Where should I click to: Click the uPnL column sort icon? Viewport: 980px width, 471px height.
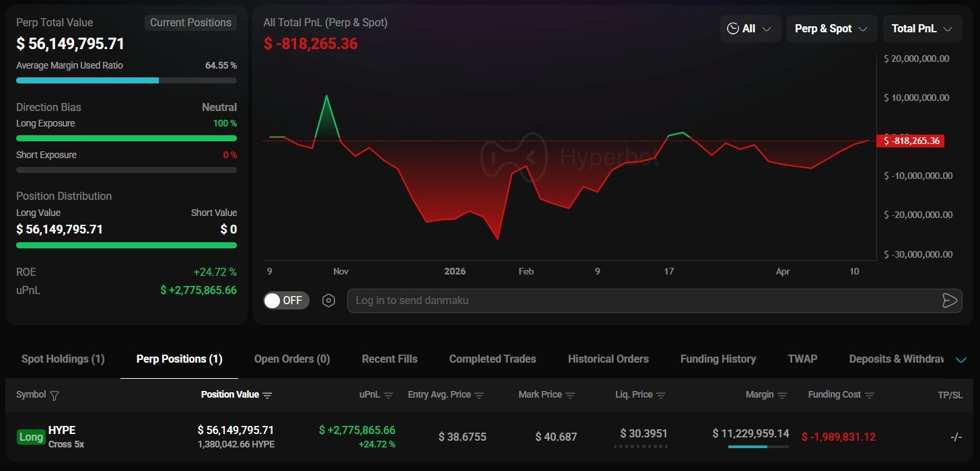(x=388, y=396)
